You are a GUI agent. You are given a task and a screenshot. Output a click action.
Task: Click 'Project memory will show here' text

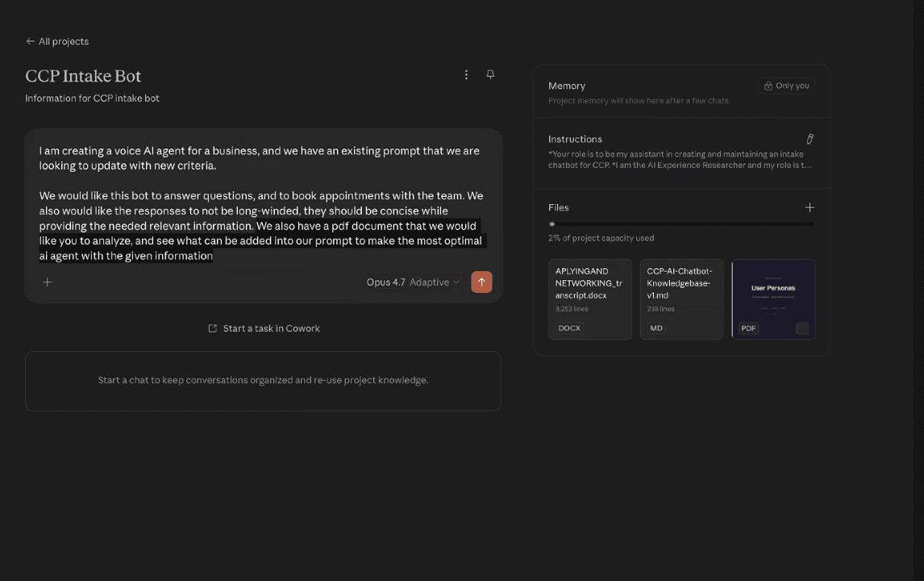(x=639, y=101)
